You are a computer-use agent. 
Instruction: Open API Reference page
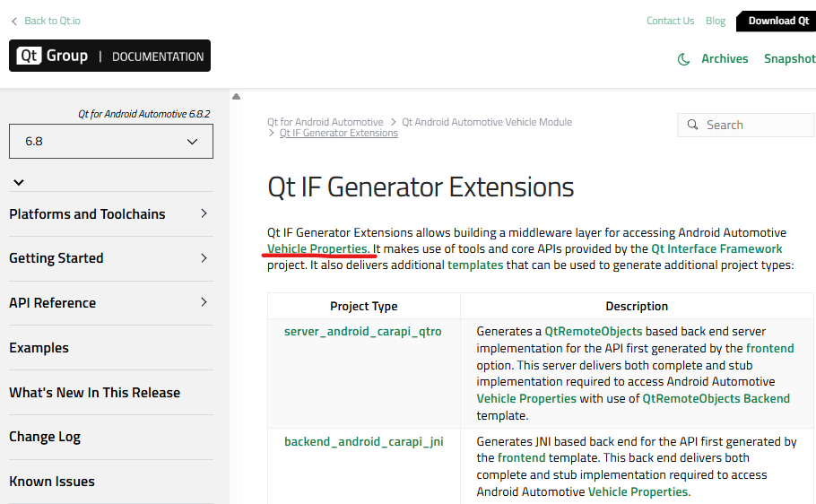coord(53,303)
